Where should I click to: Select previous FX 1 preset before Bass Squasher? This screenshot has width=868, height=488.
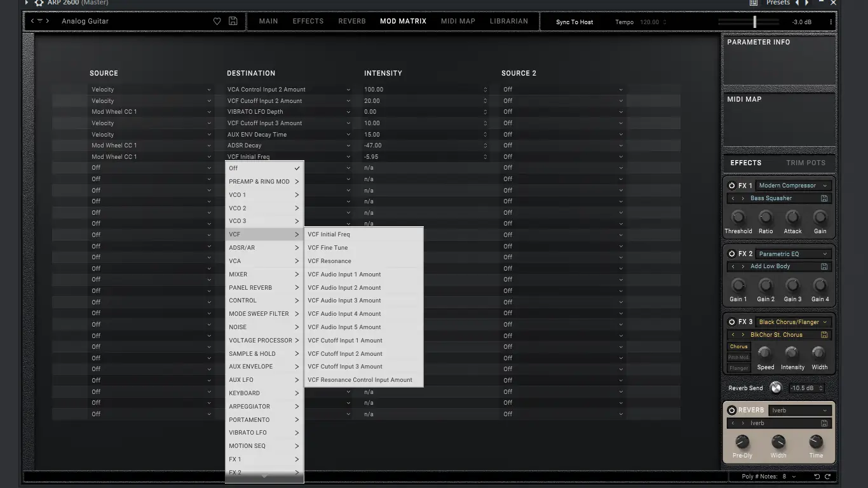(x=733, y=198)
